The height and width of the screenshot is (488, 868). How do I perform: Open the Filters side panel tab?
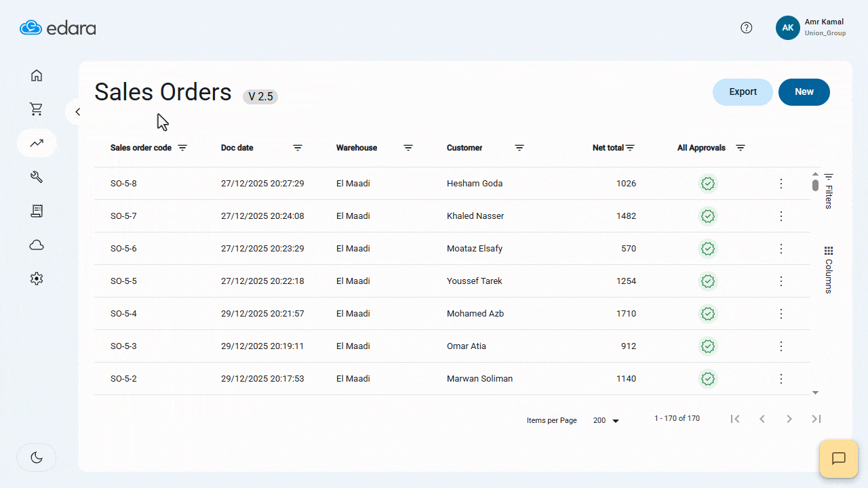click(829, 190)
